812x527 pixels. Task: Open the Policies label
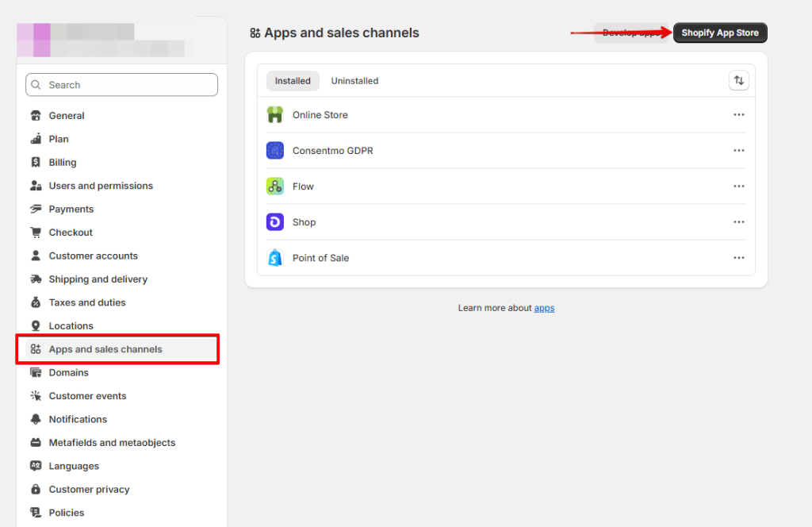(x=67, y=512)
